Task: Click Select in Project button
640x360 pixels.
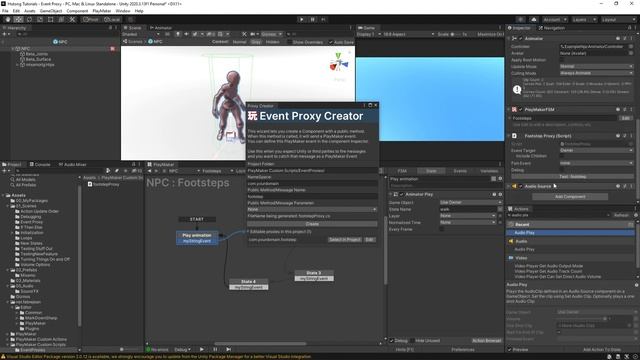Action: 344,240
